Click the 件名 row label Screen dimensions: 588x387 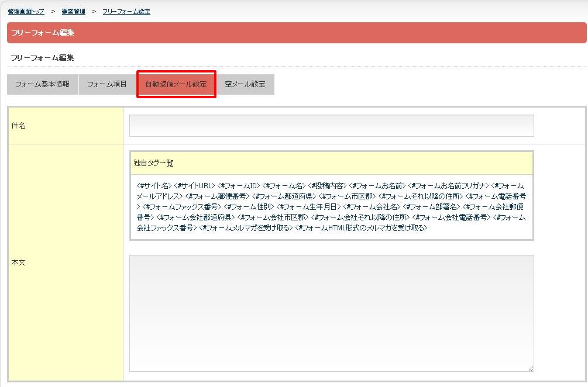(x=19, y=126)
